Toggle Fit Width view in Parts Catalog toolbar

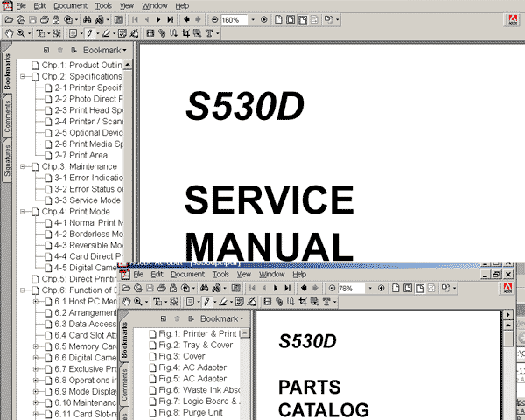click(419, 288)
